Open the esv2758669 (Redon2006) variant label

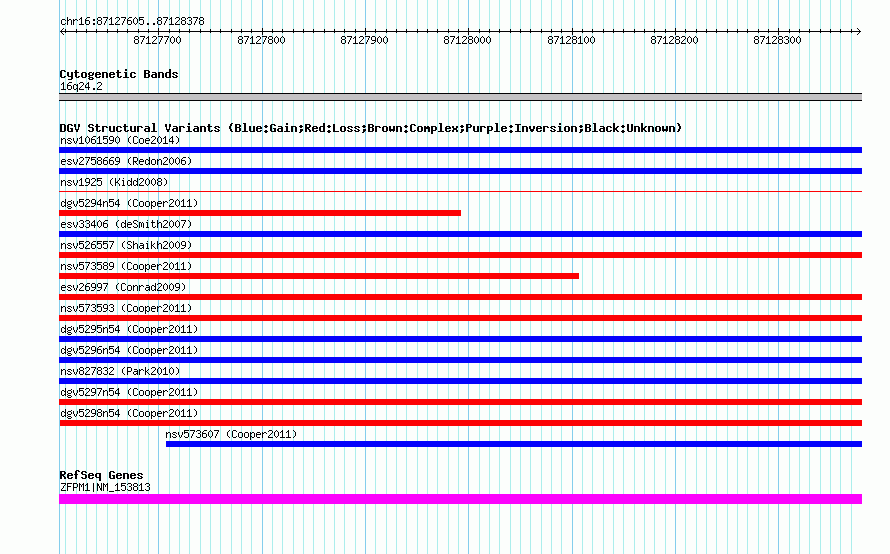click(126, 161)
